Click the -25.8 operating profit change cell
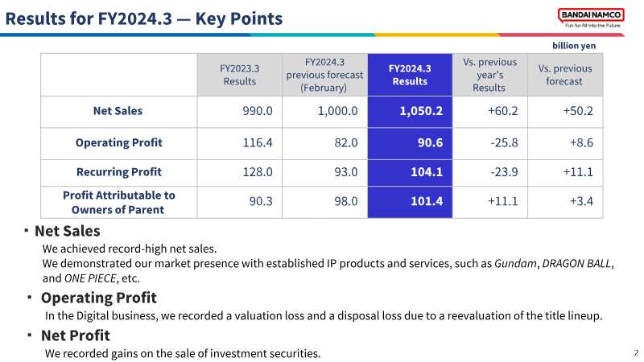Screen dimensions: 644x362 pos(503,142)
